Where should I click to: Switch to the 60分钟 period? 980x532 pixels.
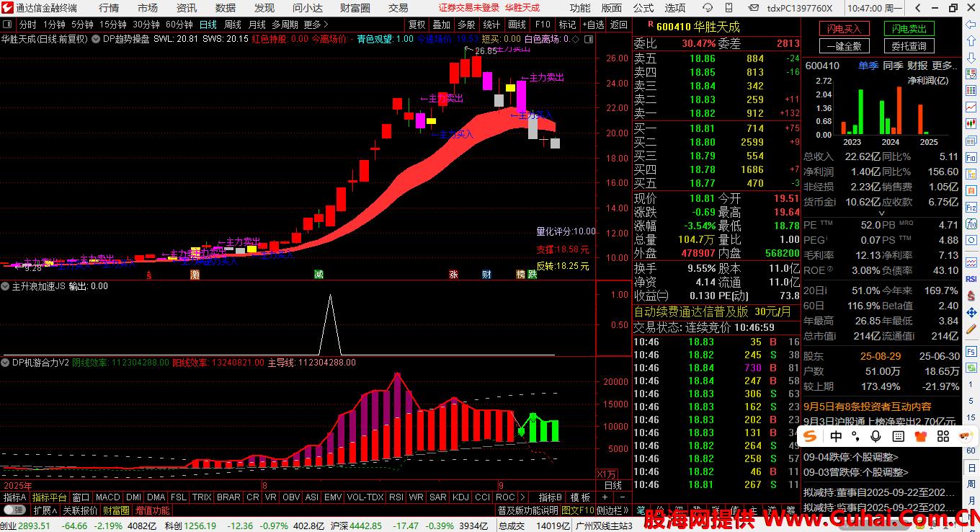pos(179,25)
